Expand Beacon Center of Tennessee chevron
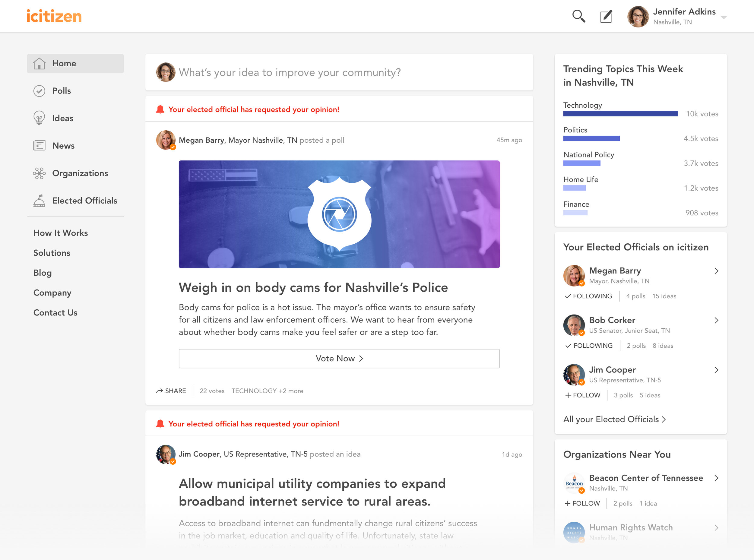 pyautogui.click(x=716, y=478)
